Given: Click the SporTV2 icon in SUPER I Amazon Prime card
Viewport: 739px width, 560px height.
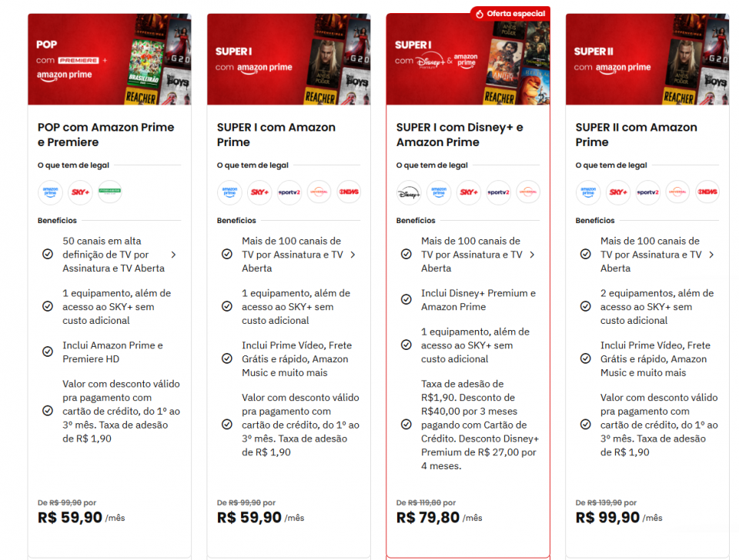Looking at the screenshot, I should (x=289, y=192).
